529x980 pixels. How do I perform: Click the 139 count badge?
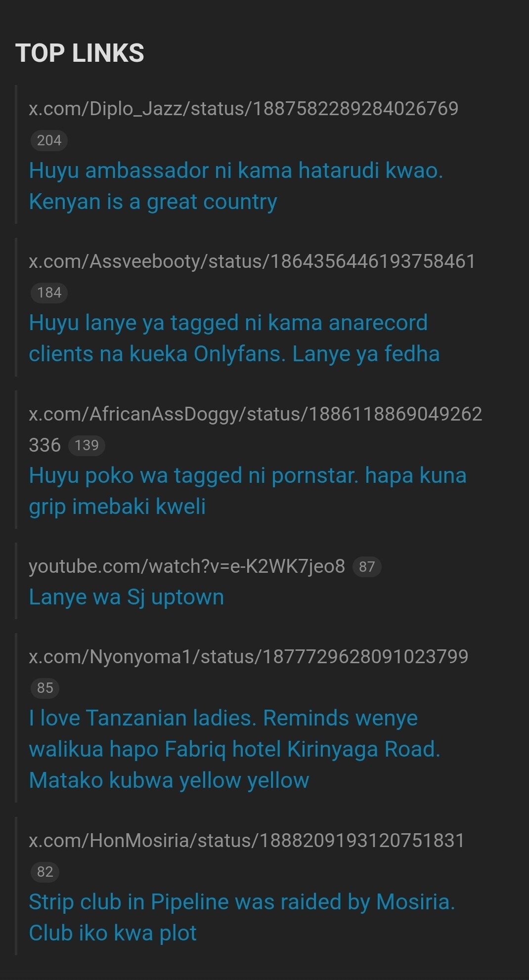point(87,445)
